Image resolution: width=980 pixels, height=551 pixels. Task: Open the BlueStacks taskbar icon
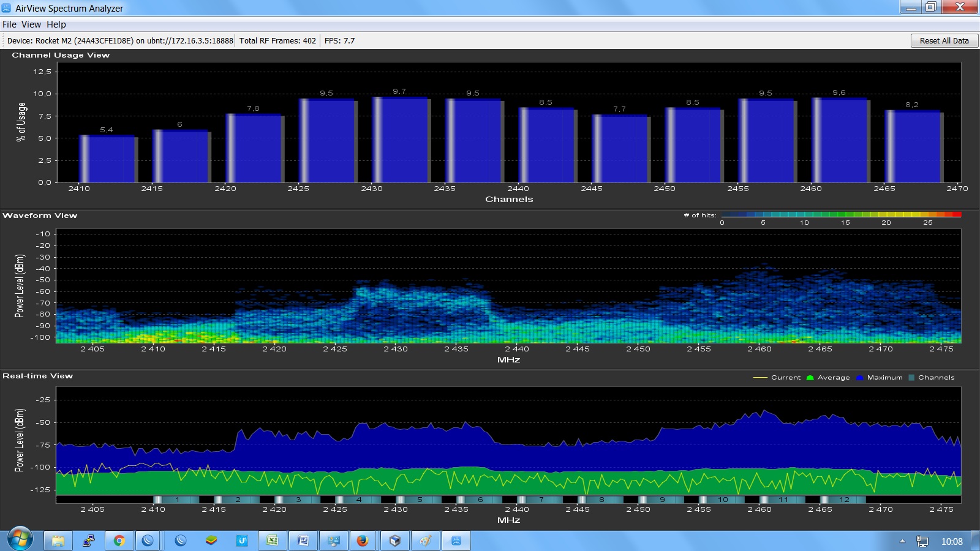coord(211,541)
